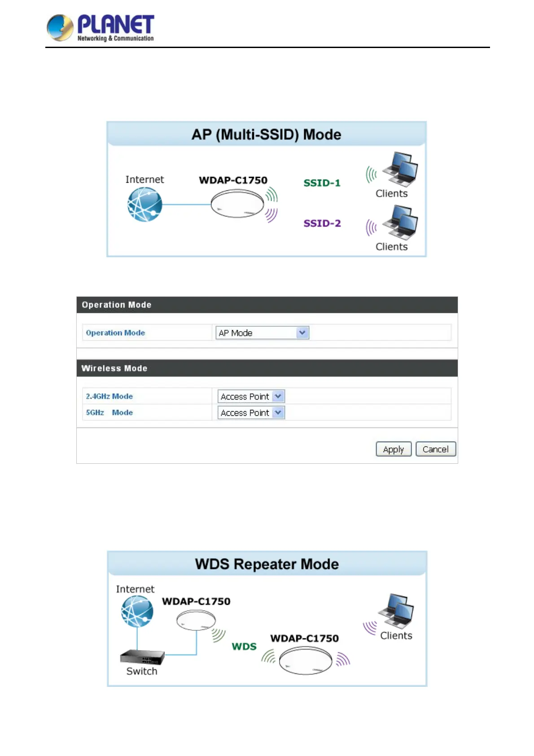Click the upper WDAP-C1750 access point in WDS diagram
534x756 pixels.
tap(196, 621)
